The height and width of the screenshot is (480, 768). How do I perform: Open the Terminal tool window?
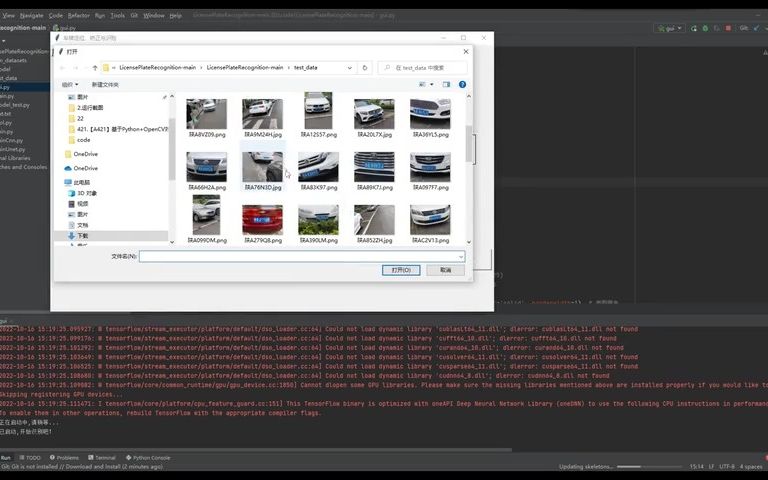(102, 457)
